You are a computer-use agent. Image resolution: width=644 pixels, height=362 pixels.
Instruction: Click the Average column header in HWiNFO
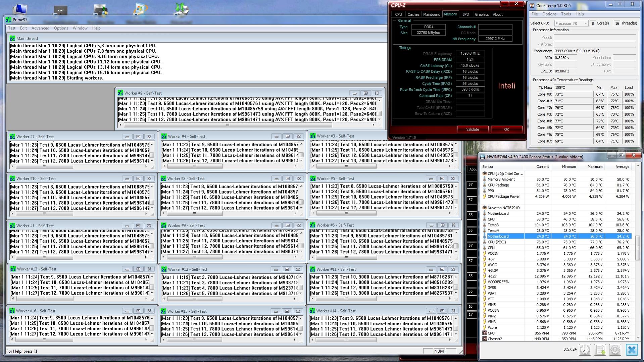tap(618, 167)
